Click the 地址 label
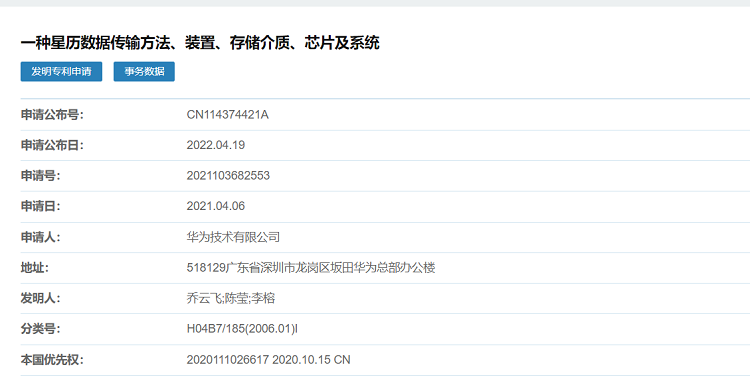 tap(35, 267)
